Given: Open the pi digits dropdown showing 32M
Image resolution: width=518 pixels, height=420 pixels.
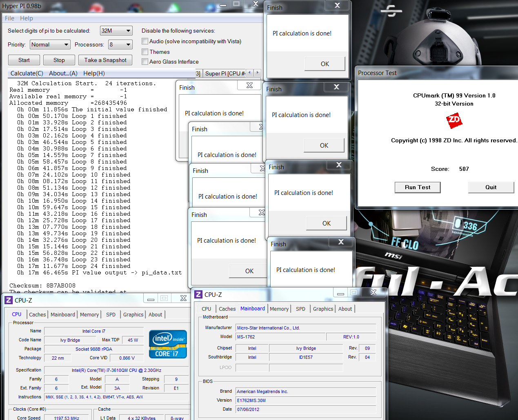Looking at the screenshot, I should tap(117, 31).
